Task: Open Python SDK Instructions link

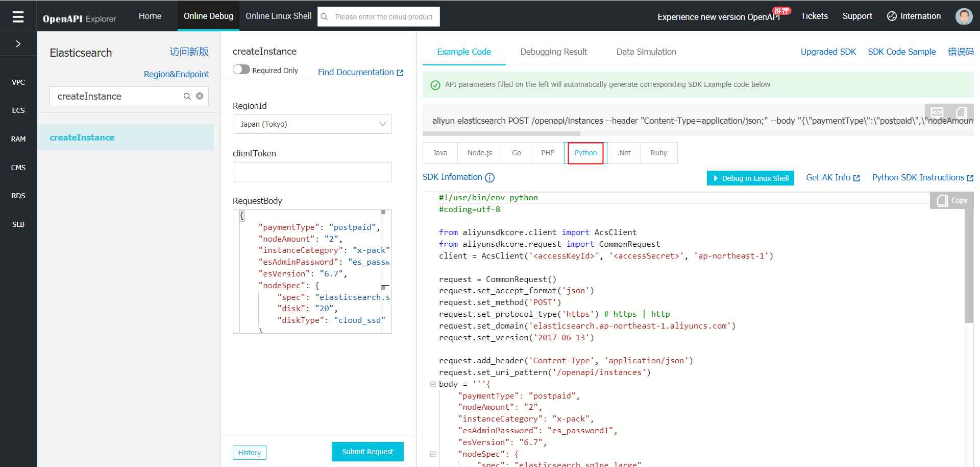Action: pyautogui.click(x=923, y=177)
